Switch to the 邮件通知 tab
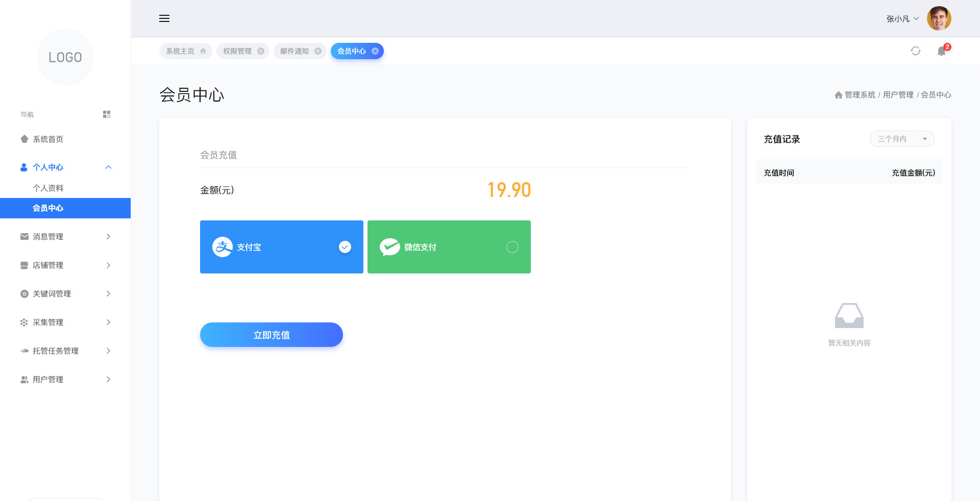The width and height of the screenshot is (980, 501). coord(300,51)
